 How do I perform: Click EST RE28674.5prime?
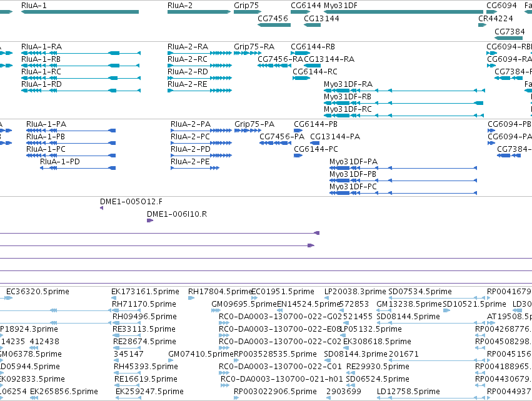(x=128, y=348)
